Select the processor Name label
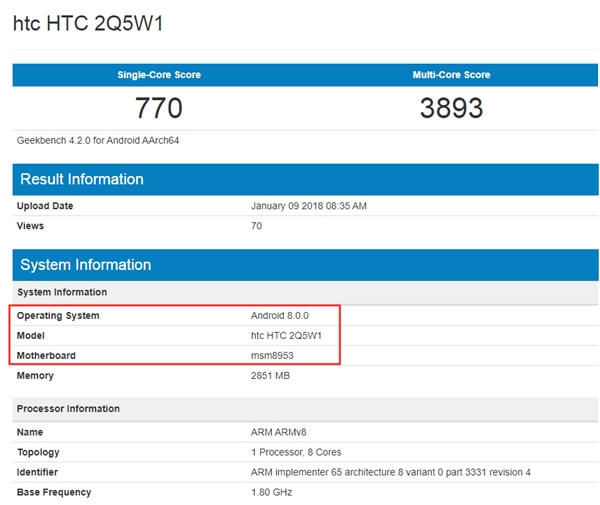 [29, 432]
